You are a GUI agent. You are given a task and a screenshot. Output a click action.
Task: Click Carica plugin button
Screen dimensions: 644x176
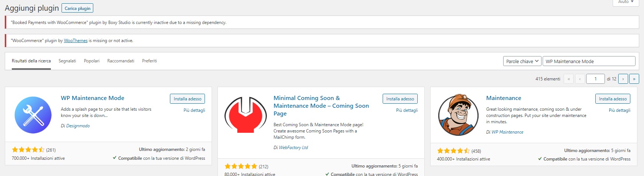[77, 8]
